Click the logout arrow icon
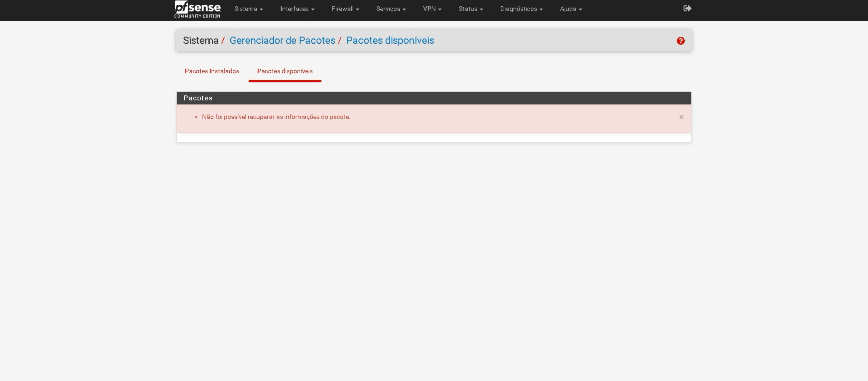The height and width of the screenshot is (381, 868). [x=687, y=8]
